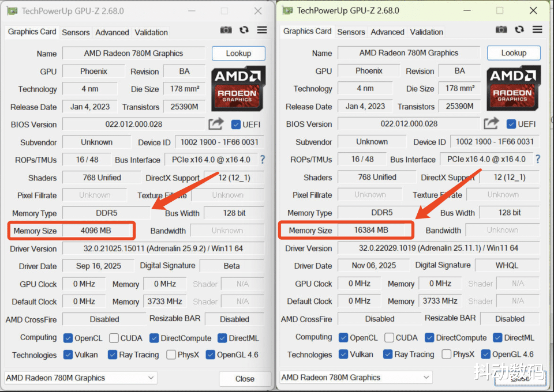Click GPU-Z title bar app icon, right window
Screen dimensions: 554x392
(287, 10)
